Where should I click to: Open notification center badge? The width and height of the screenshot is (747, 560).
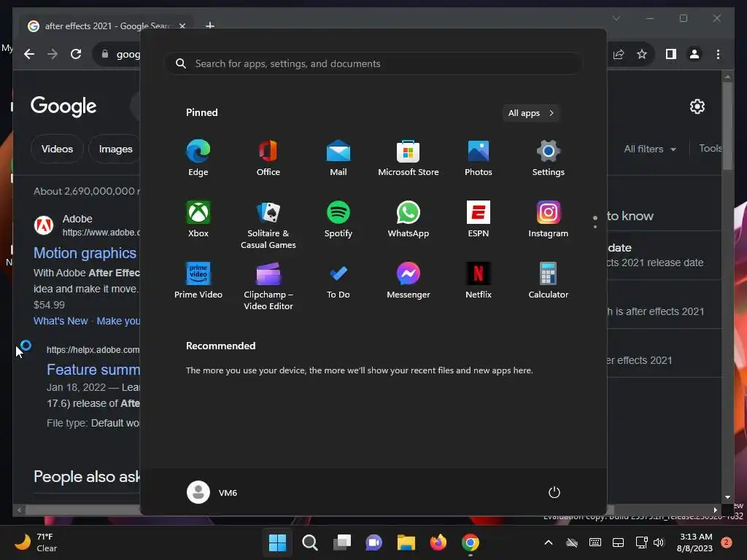[727, 542]
